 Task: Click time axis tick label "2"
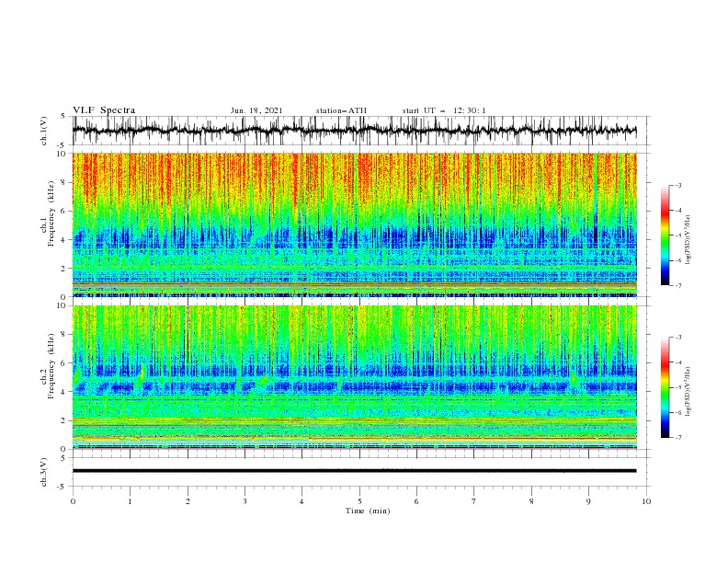[x=188, y=501]
